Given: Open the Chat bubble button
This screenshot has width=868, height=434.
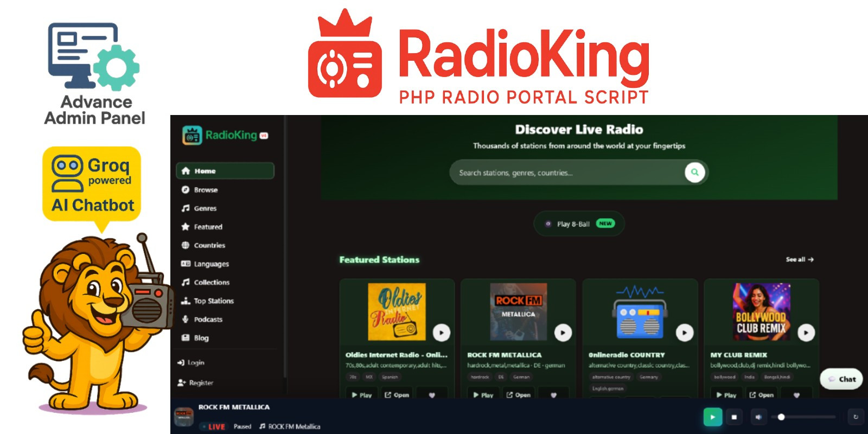Looking at the screenshot, I should (x=841, y=379).
